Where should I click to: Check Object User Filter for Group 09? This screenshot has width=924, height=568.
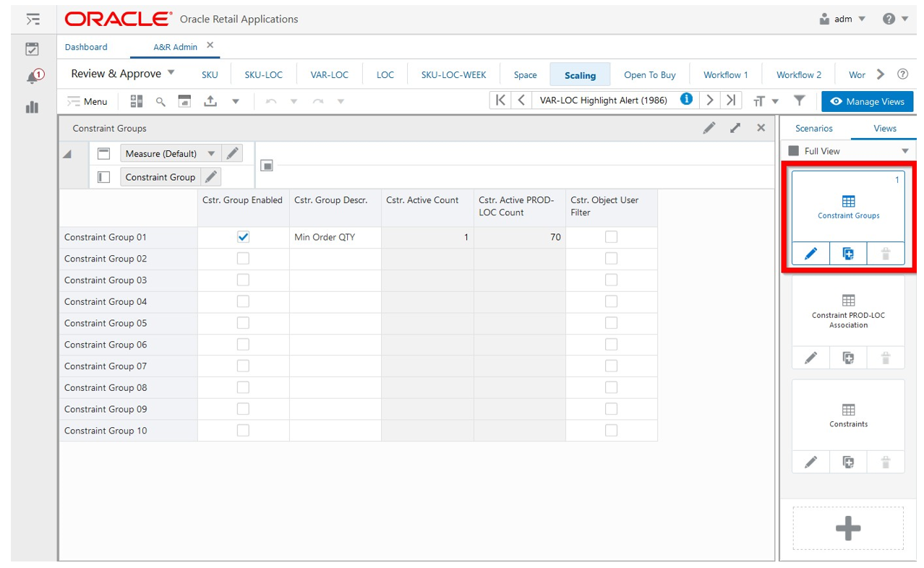[x=611, y=409]
